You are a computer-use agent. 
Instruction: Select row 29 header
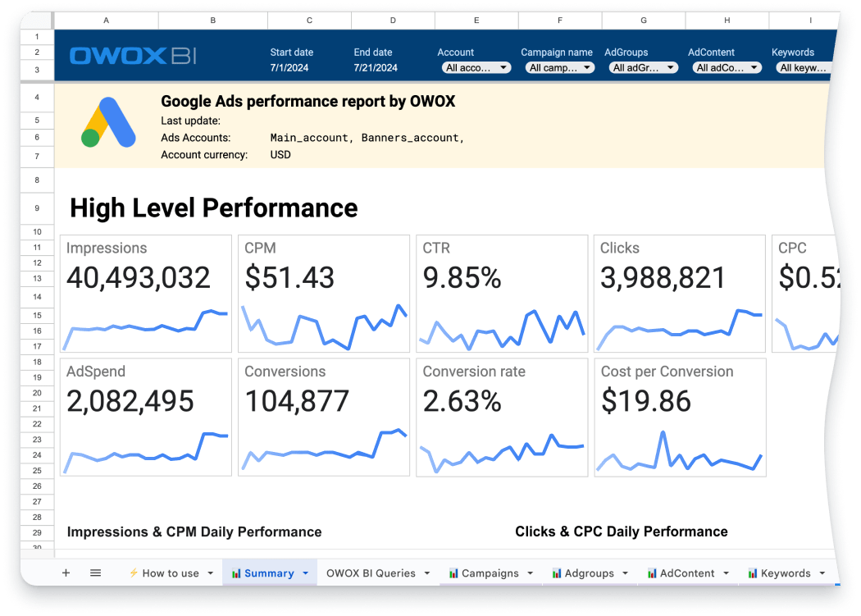37,532
